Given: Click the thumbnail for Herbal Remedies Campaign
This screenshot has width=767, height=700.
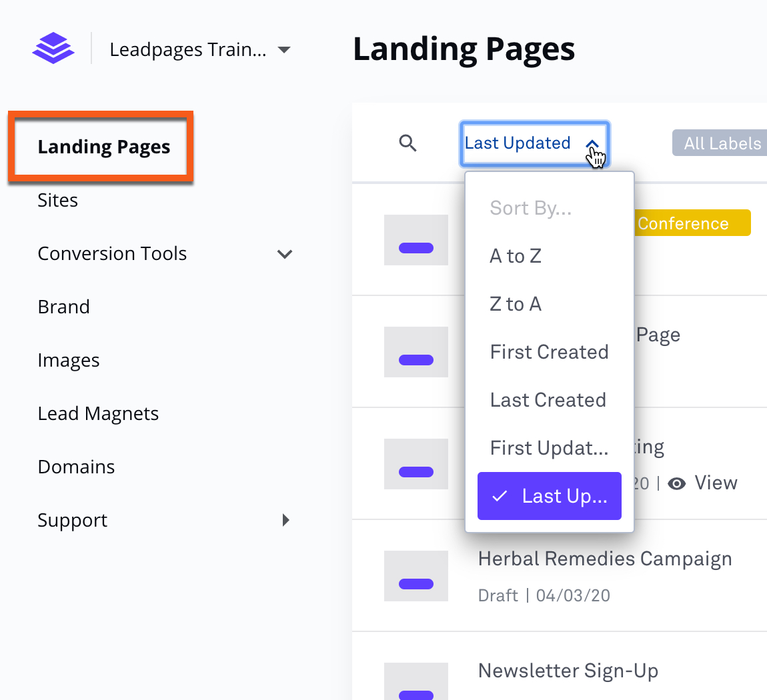Looking at the screenshot, I should coord(416,576).
